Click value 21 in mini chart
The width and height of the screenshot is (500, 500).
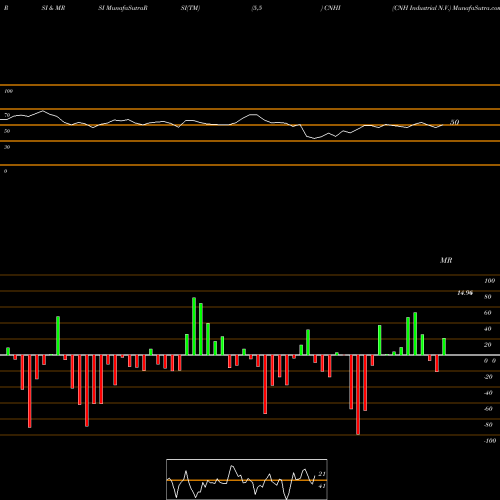click(x=322, y=474)
